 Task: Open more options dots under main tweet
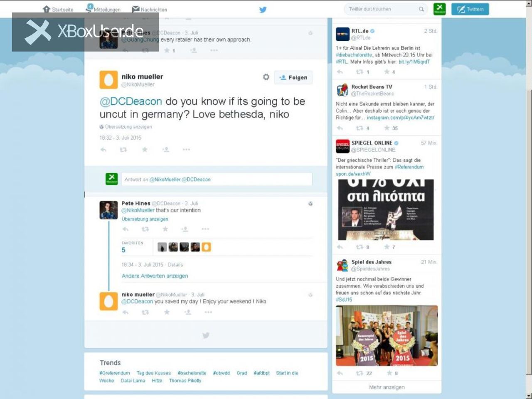pos(186,150)
